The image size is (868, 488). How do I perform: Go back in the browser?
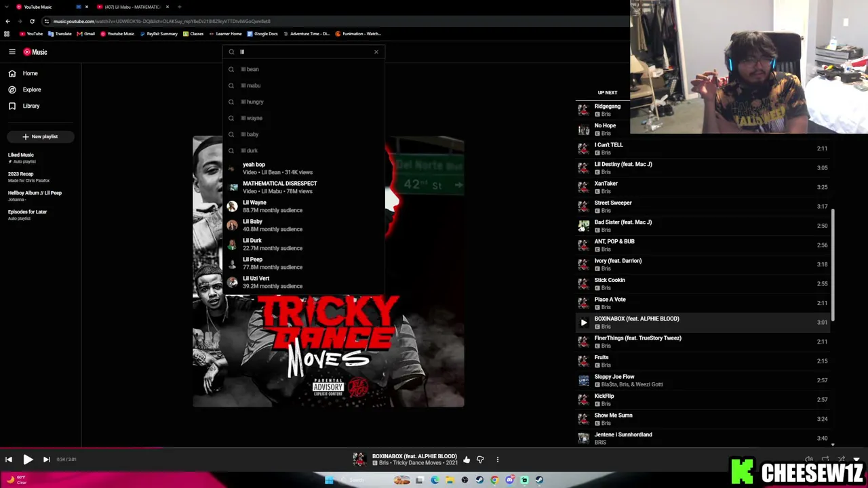pos(7,21)
